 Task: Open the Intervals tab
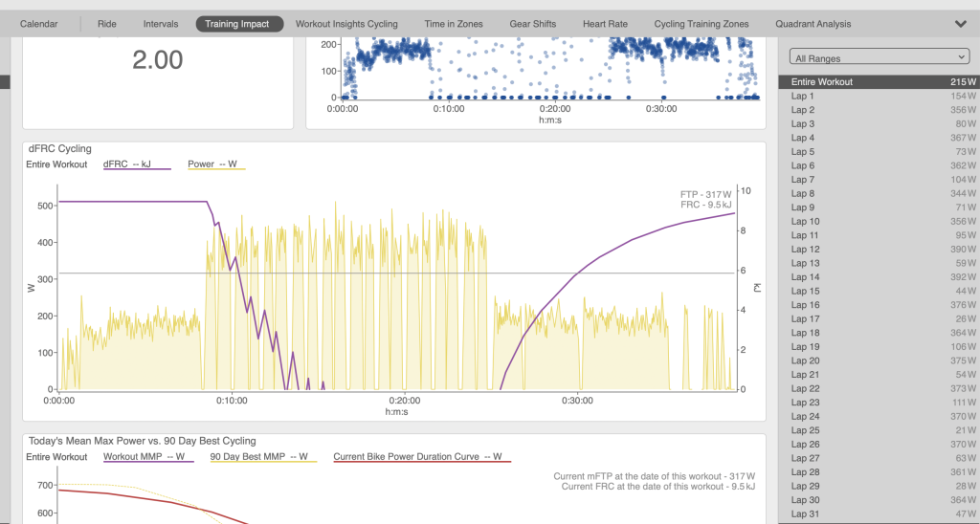click(x=161, y=24)
